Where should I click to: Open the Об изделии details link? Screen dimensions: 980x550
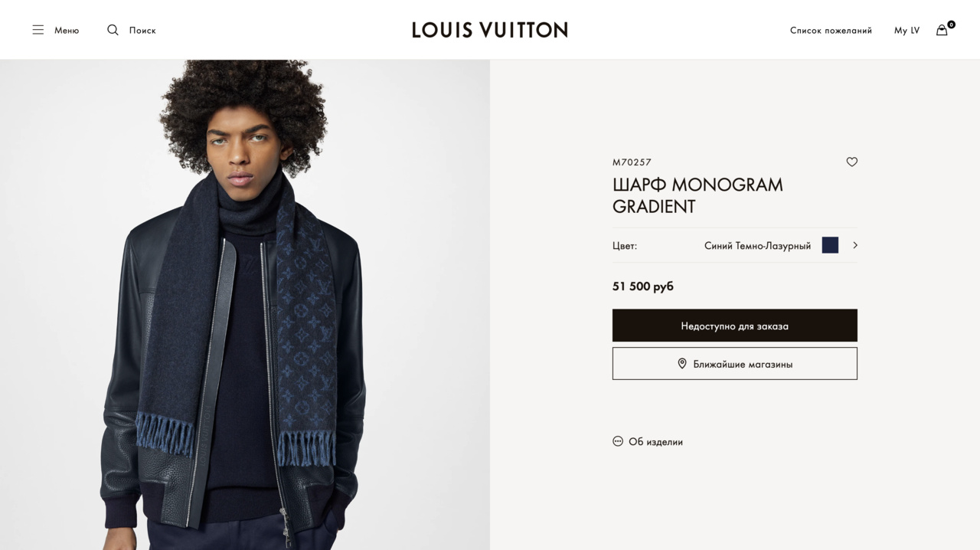pos(655,442)
